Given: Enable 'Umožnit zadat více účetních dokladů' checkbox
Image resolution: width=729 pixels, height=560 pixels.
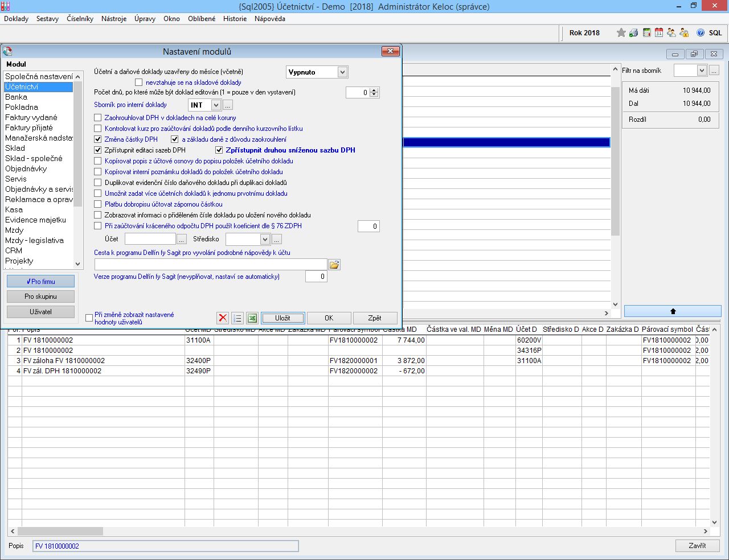Looking at the screenshot, I should pos(98,193).
